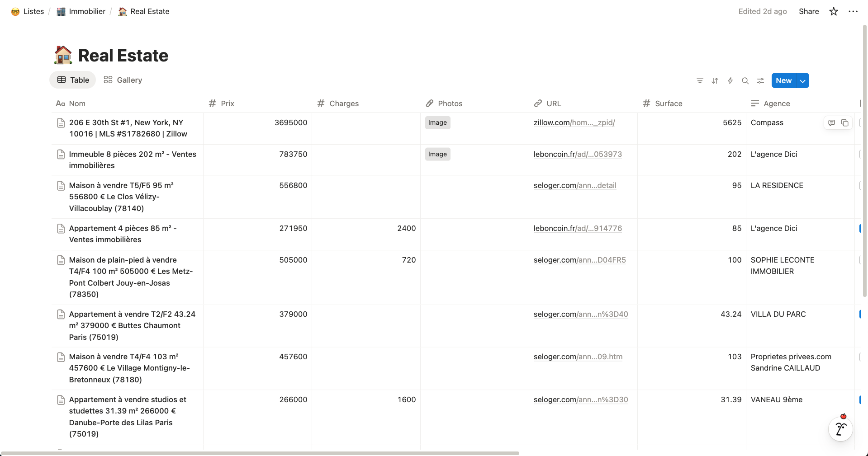Viewport: 868px width, 456px height.
Task: Create a record with the New button
Action: click(x=783, y=80)
